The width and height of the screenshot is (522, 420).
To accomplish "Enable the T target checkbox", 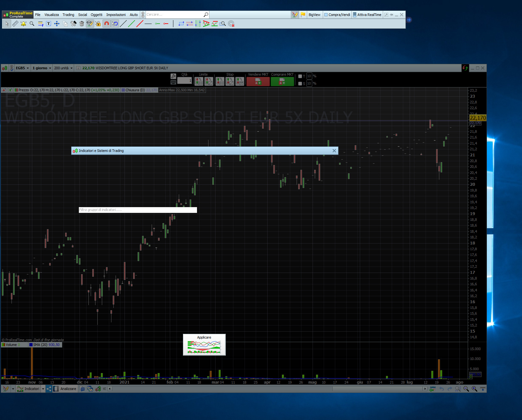I will pos(300,76).
